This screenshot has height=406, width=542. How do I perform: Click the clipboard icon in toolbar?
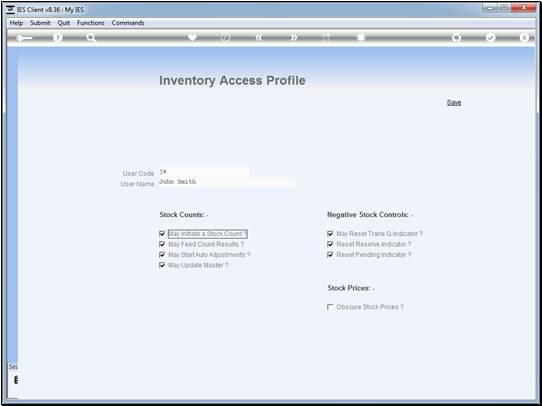361,37
